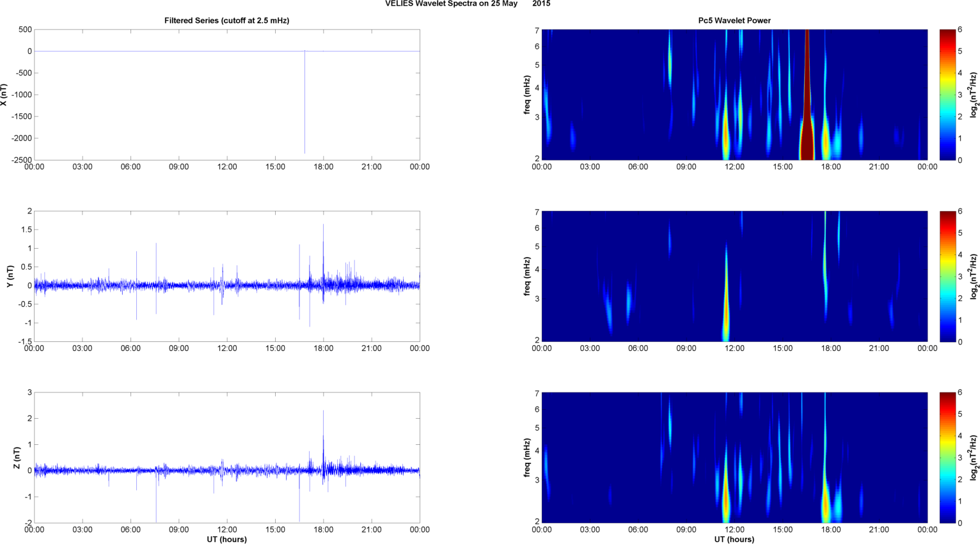This screenshot has width=980, height=544.
Task: Click the "-2000" tick label on the X plot
Action: click(21, 138)
